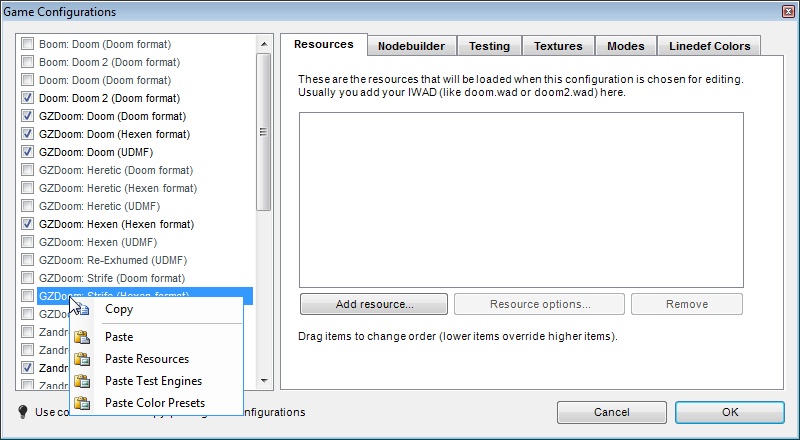Confirm with the OK button

(730, 412)
